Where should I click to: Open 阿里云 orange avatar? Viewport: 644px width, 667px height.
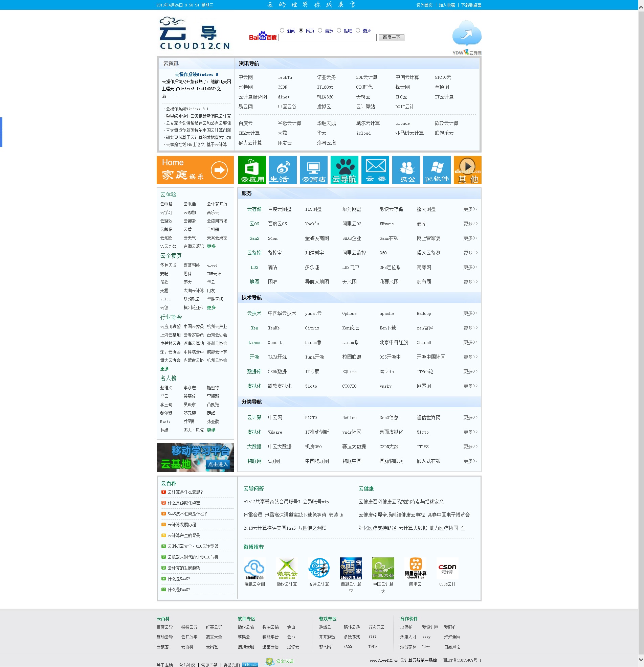[x=415, y=569]
